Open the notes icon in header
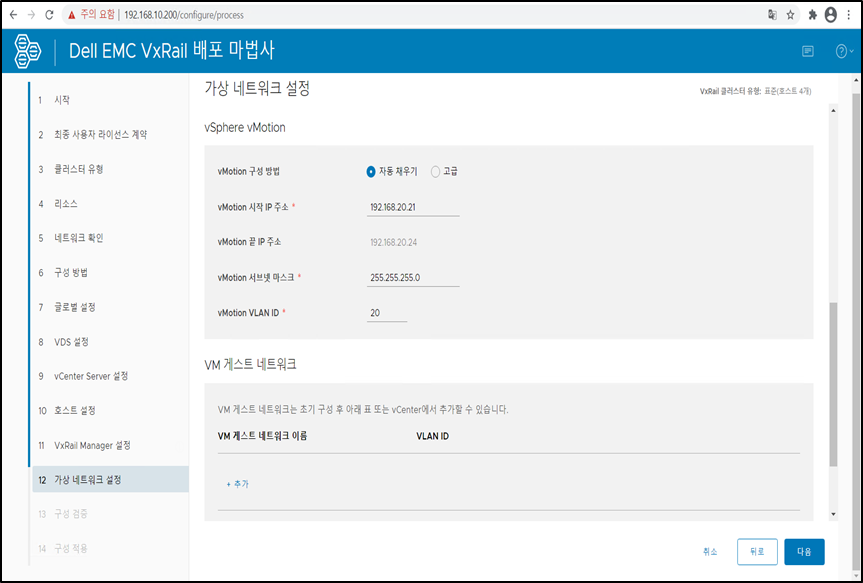 point(807,51)
